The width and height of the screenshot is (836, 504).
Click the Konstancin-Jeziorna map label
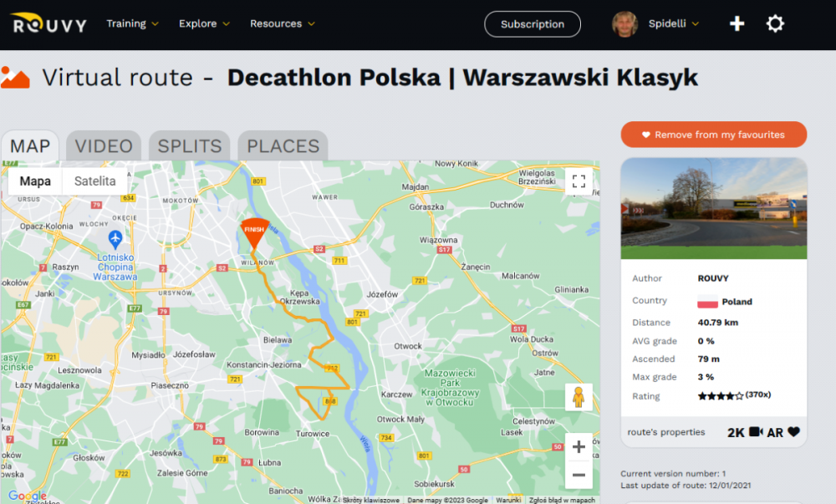(264, 365)
